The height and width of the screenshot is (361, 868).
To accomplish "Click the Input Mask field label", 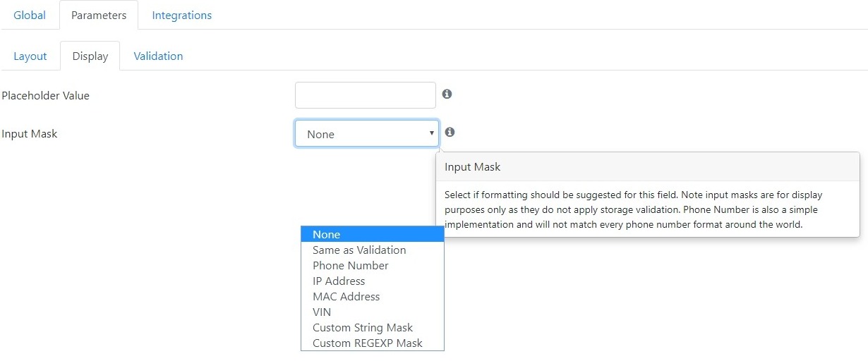I will pos(30,134).
